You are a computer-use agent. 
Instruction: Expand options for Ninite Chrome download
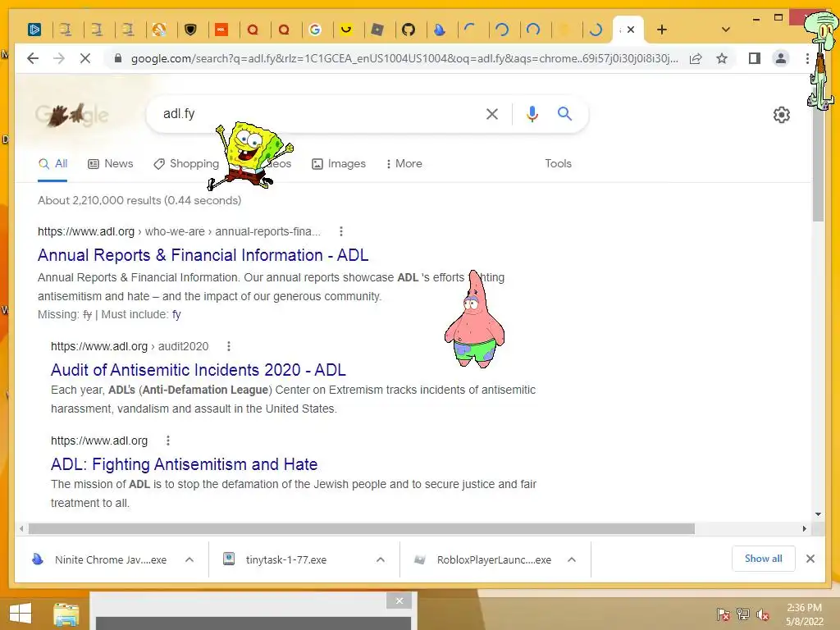click(x=189, y=559)
